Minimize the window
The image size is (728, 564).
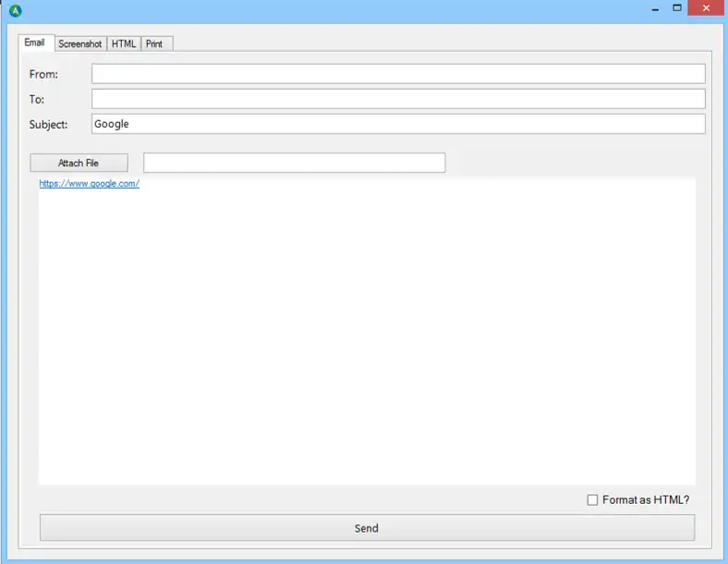(x=655, y=9)
